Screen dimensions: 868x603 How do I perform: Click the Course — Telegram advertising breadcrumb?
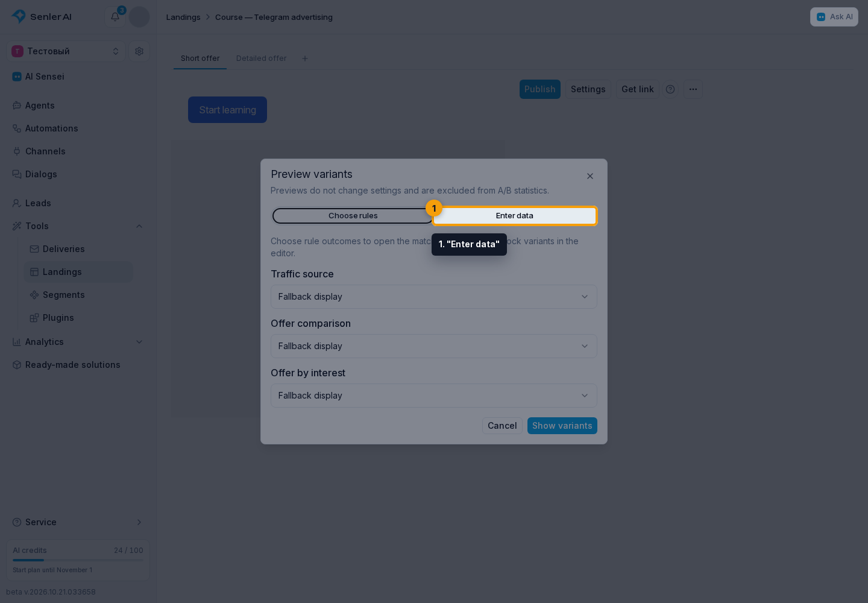point(274,17)
